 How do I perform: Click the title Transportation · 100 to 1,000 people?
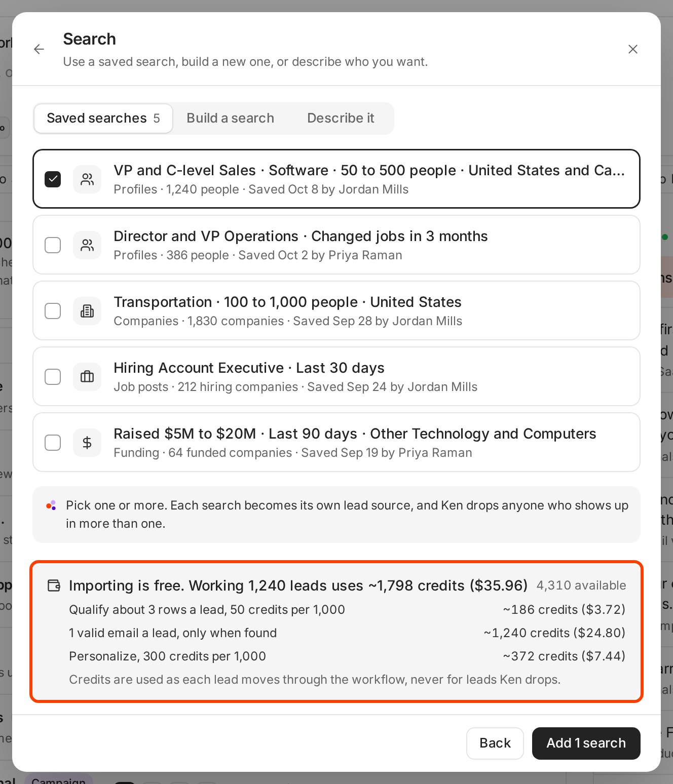tap(287, 302)
